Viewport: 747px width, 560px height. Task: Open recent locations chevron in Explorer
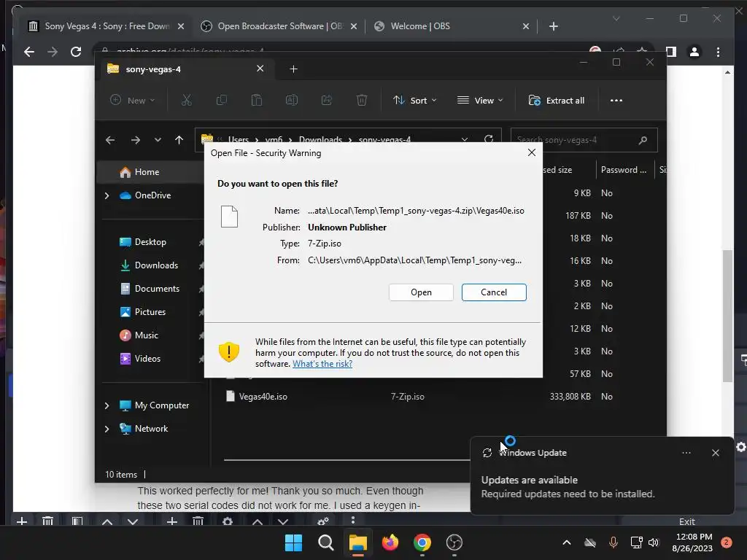pos(158,140)
